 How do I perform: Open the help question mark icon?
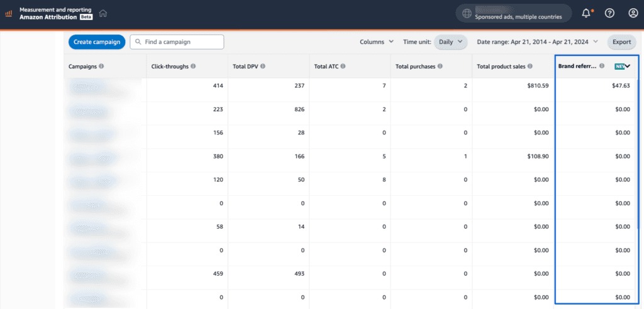click(x=609, y=13)
